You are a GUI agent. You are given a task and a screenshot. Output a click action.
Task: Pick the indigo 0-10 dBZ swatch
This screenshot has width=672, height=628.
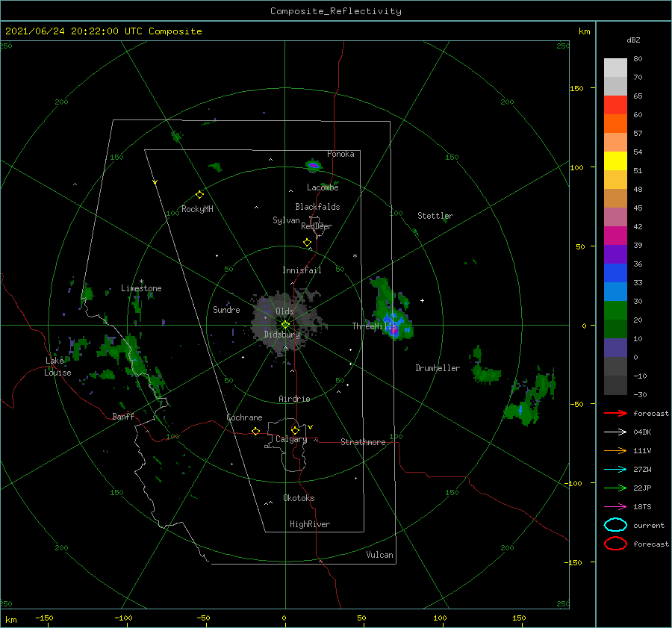coord(615,348)
